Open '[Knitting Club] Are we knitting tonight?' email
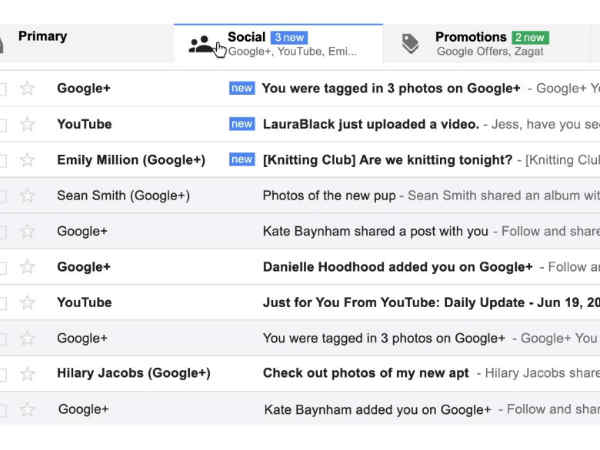The image size is (600, 450). tap(387, 160)
